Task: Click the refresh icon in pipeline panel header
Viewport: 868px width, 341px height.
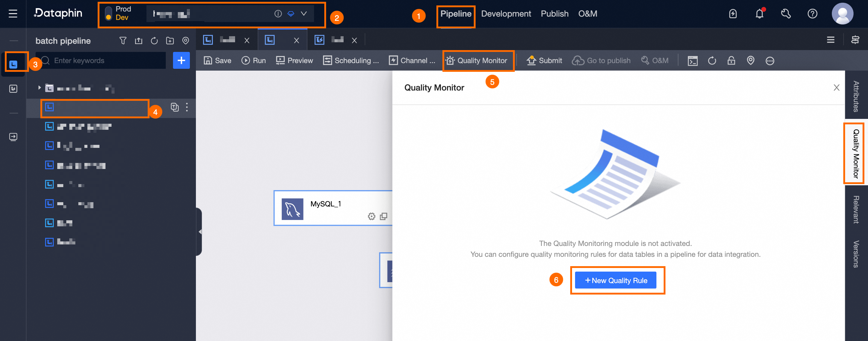Action: click(154, 41)
